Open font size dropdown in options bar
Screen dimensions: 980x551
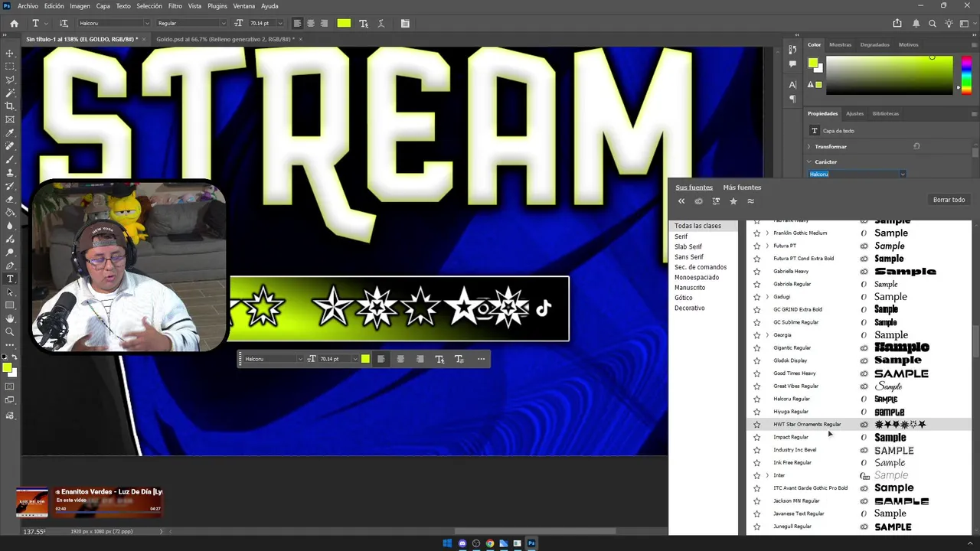pyautogui.click(x=279, y=23)
